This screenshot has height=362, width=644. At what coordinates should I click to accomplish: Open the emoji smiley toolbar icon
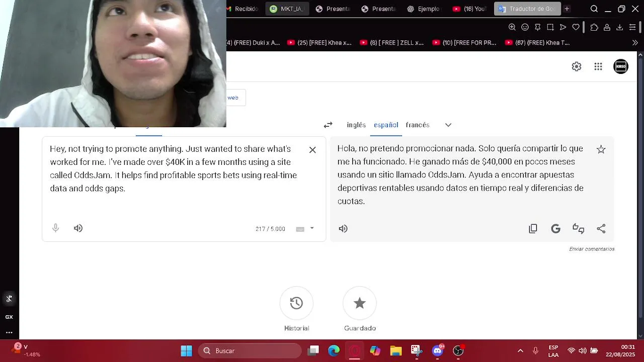click(x=525, y=27)
